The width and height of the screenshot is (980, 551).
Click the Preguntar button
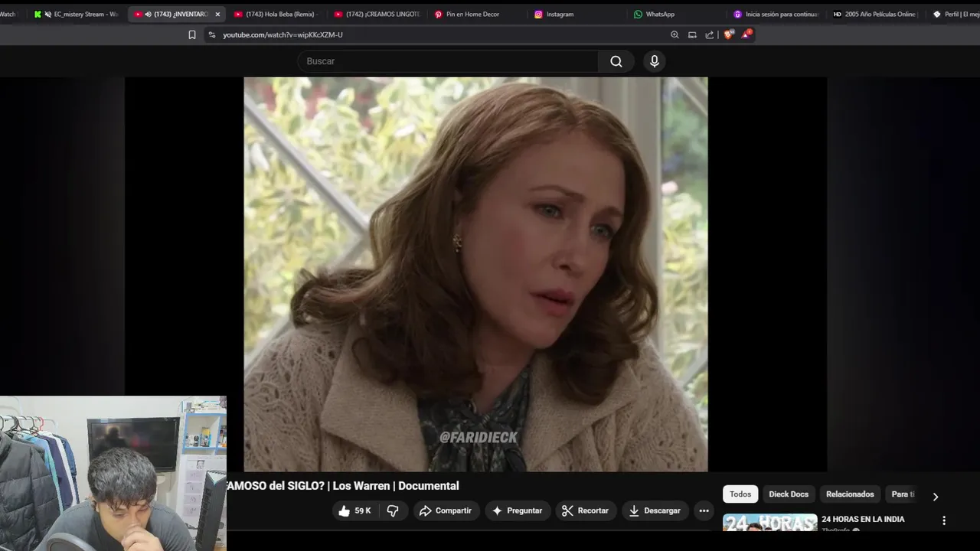518,510
